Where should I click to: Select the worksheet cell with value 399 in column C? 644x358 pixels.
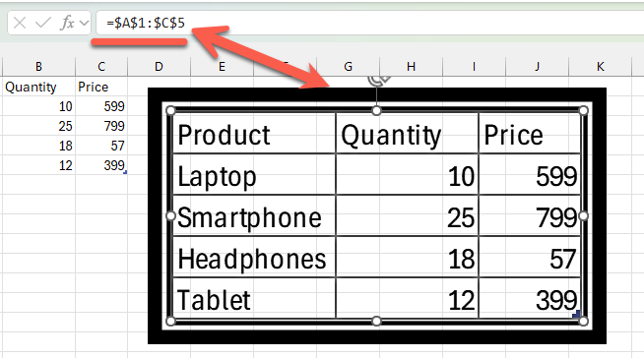point(101,165)
